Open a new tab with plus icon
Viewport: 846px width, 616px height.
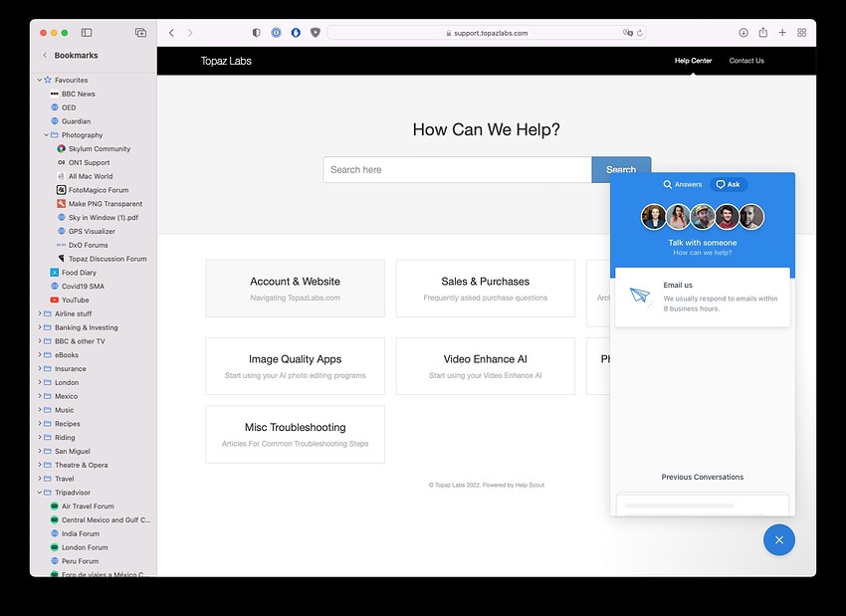click(x=782, y=33)
